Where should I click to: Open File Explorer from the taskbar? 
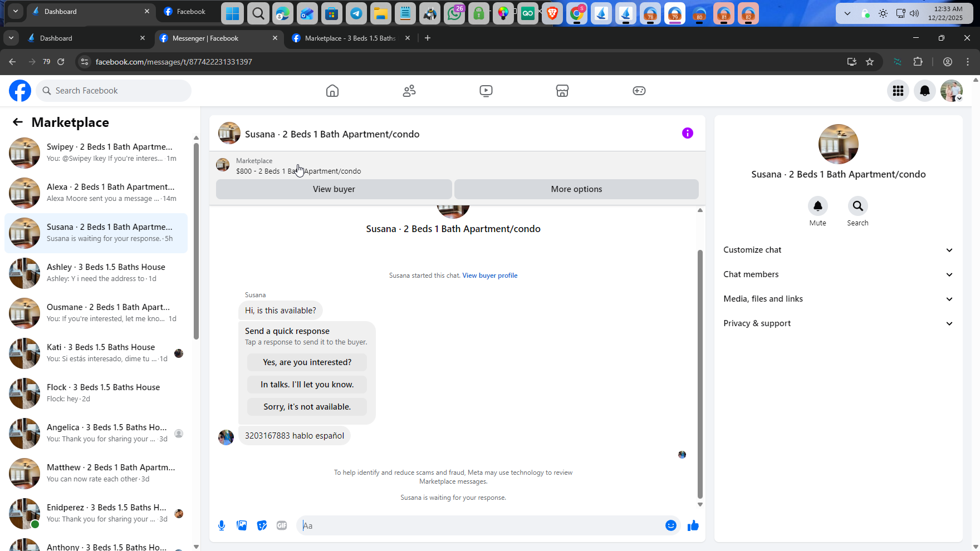381,13
